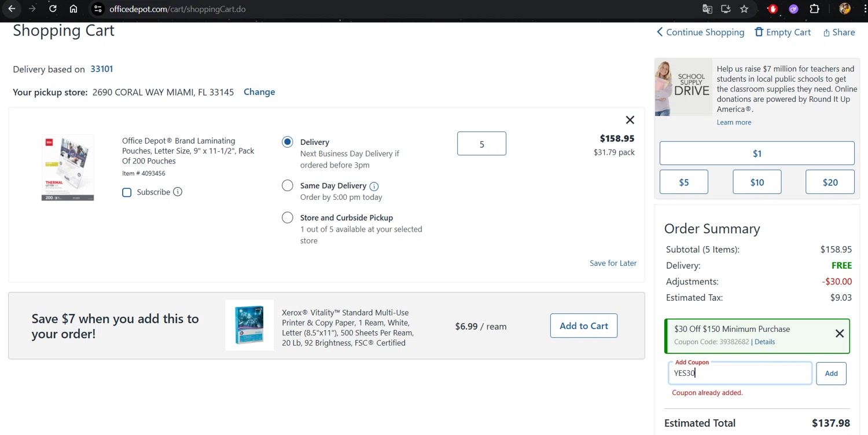Open the purple extension icon
Screen dimensions: 868x435
[x=793, y=9]
